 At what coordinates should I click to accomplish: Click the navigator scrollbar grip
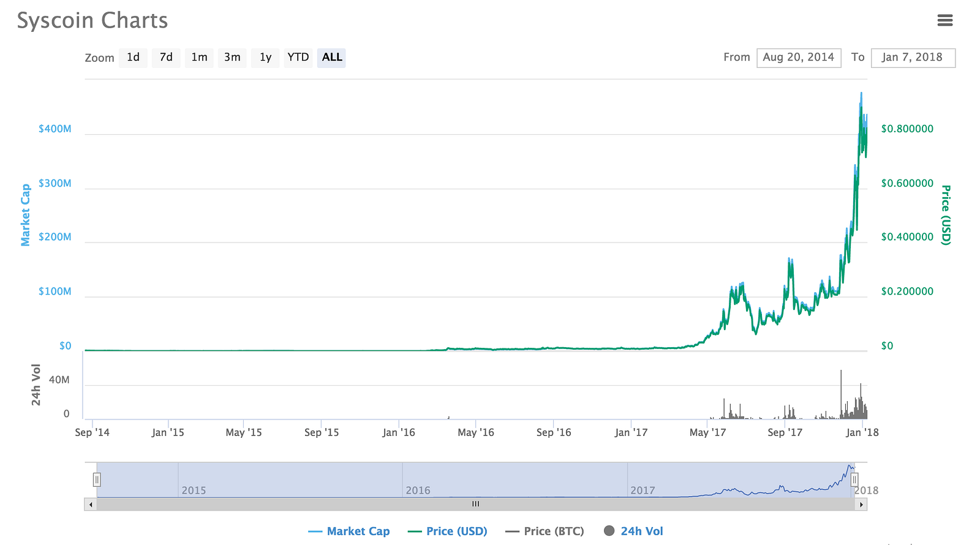[475, 504]
